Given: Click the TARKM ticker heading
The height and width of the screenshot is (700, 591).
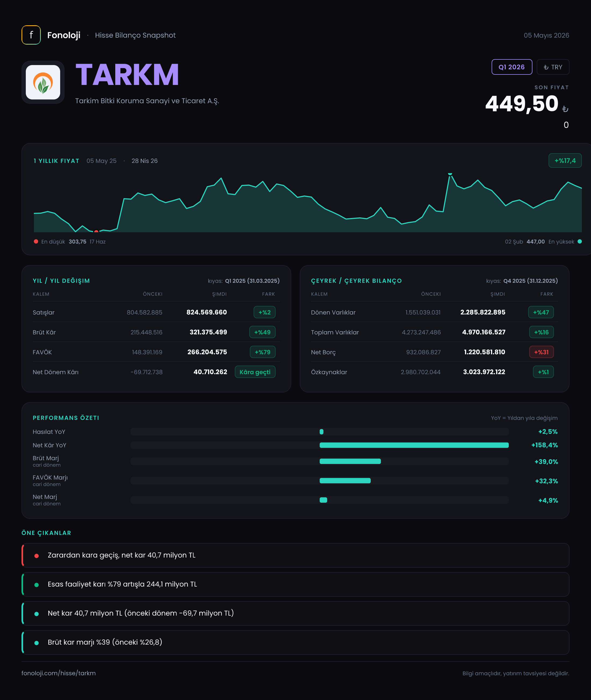Looking at the screenshot, I should point(127,74).
